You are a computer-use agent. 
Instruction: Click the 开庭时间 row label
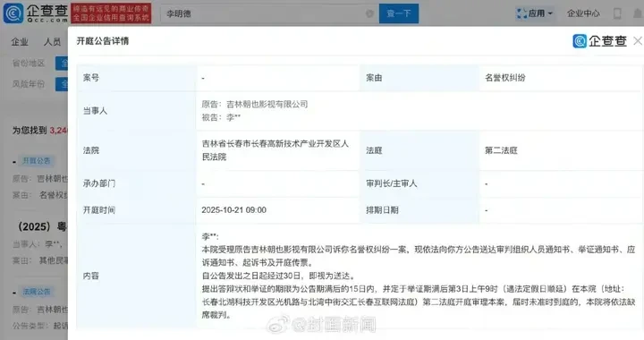click(99, 210)
